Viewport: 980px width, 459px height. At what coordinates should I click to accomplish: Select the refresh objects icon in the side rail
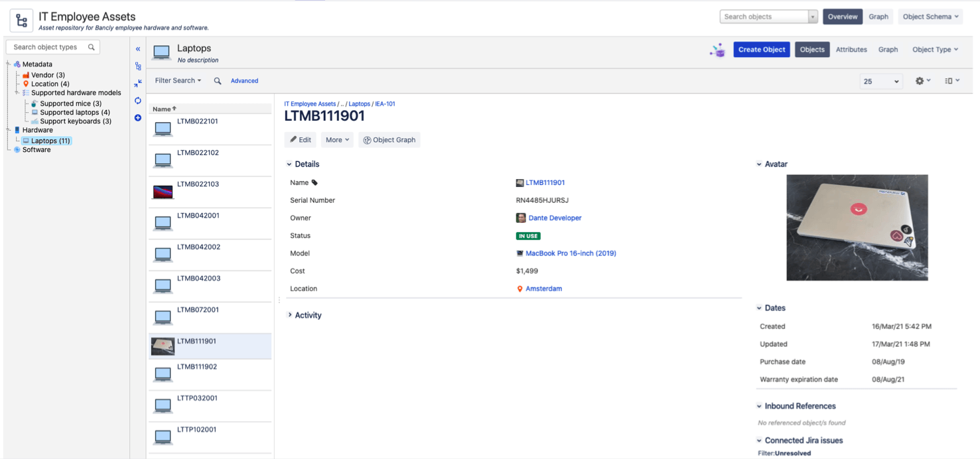[138, 100]
